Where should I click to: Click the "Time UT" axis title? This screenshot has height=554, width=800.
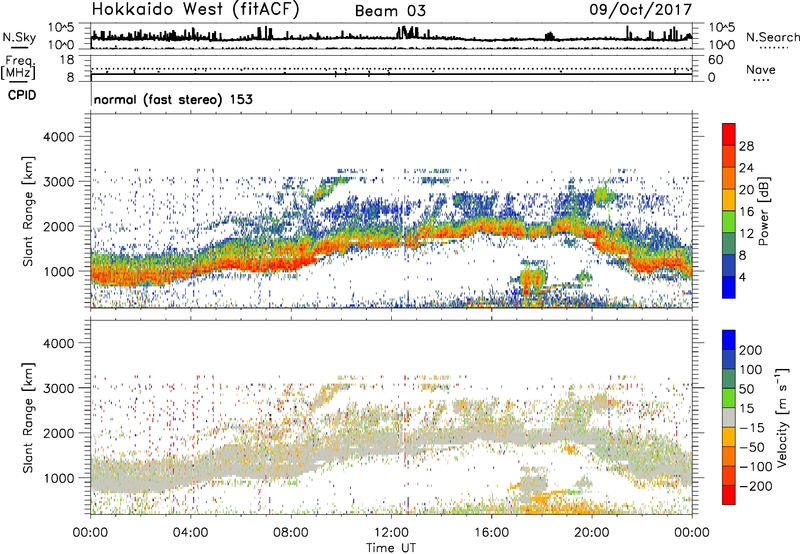391,548
